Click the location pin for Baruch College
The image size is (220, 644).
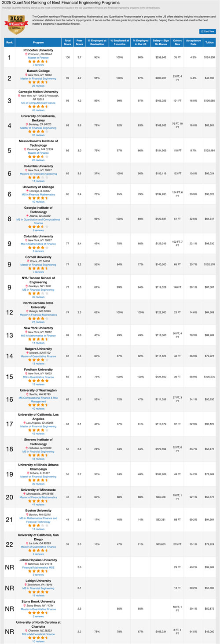coord(26,75)
